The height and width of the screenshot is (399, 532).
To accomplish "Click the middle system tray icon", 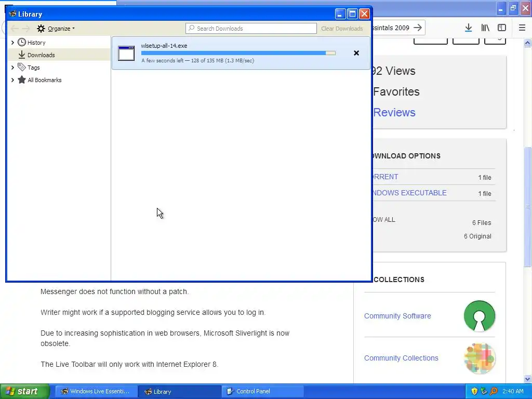I will [484, 391].
